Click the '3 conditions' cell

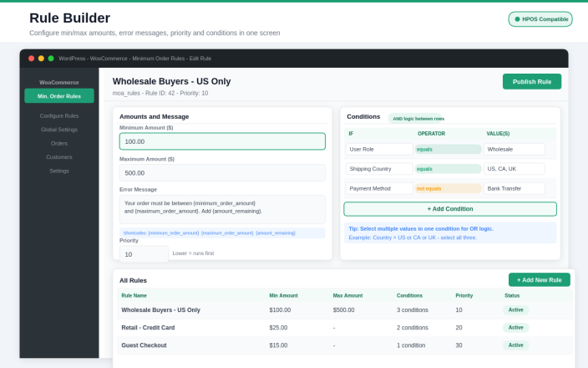pos(412,309)
